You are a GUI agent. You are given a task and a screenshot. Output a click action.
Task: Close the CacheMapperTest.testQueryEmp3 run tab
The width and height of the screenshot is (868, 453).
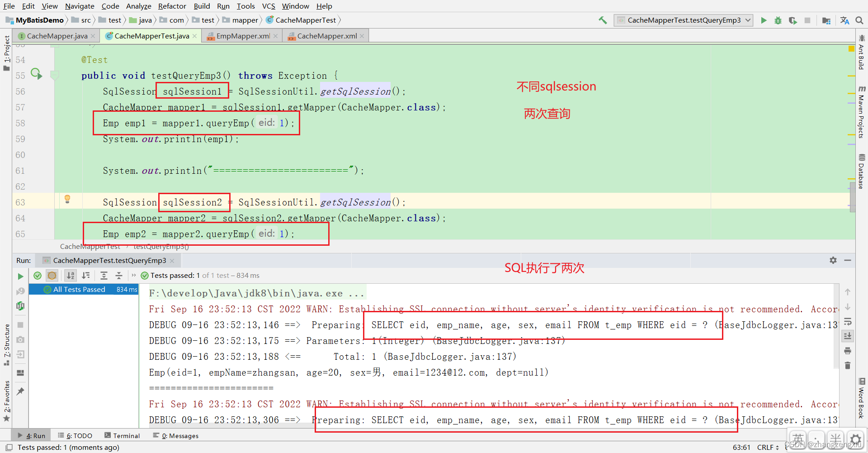pyautogui.click(x=172, y=261)
